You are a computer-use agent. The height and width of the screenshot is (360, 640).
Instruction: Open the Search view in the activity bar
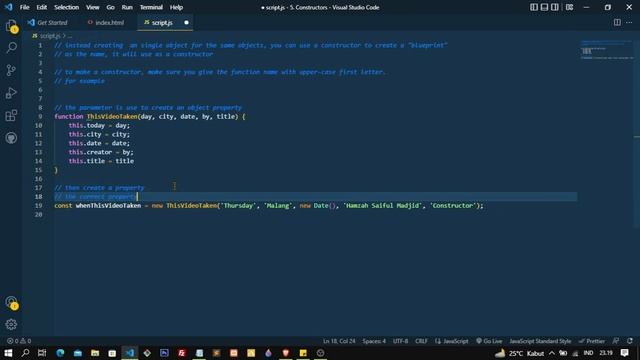(11, 48)
